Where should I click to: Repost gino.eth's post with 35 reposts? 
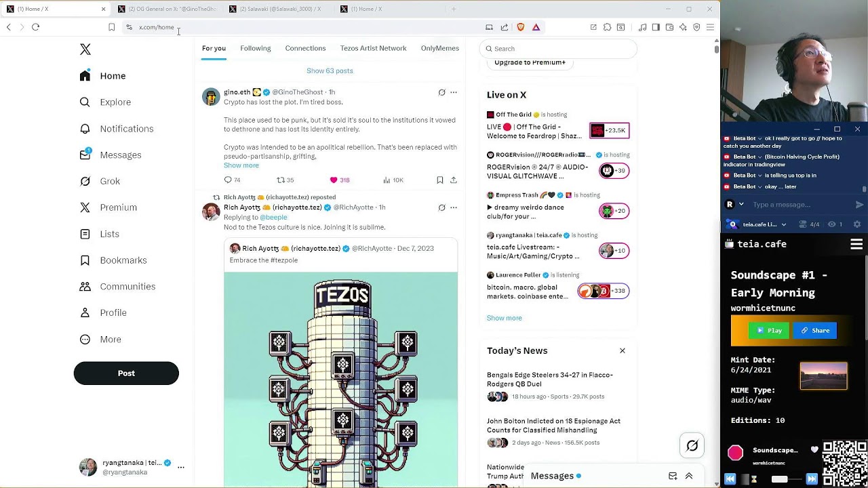tap(285, 180)
